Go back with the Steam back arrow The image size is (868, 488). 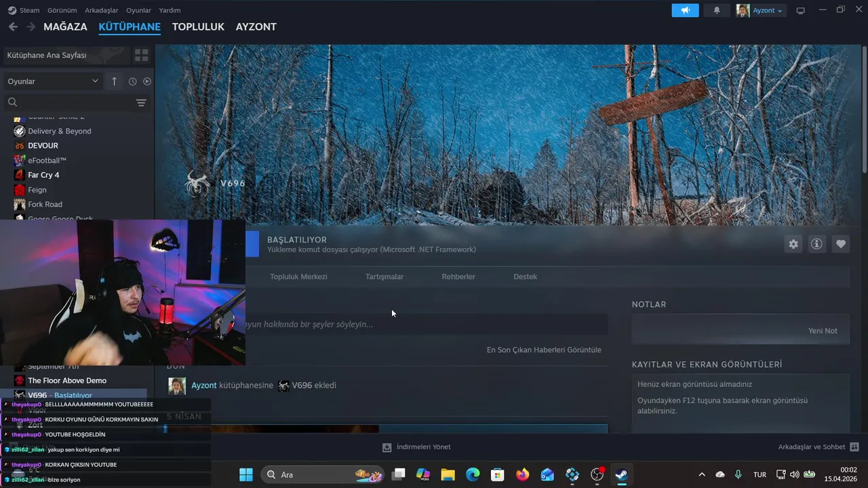(x=13, y=26)
